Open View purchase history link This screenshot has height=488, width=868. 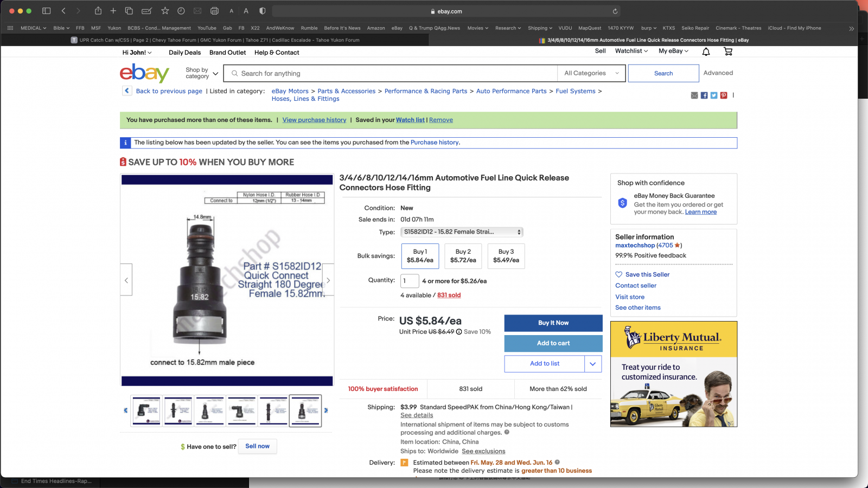pyautogui.click(x=314, y=120)
